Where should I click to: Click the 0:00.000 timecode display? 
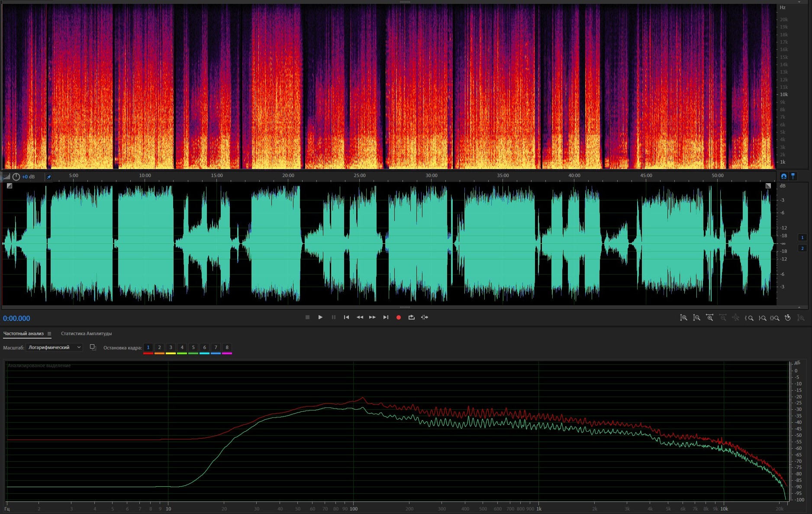tap(16, 318)
